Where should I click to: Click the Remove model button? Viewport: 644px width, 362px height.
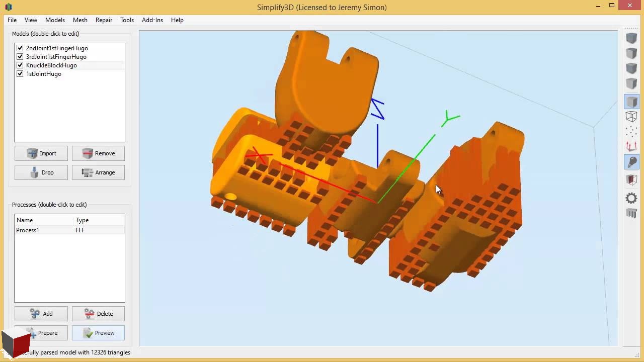point(98,153)
